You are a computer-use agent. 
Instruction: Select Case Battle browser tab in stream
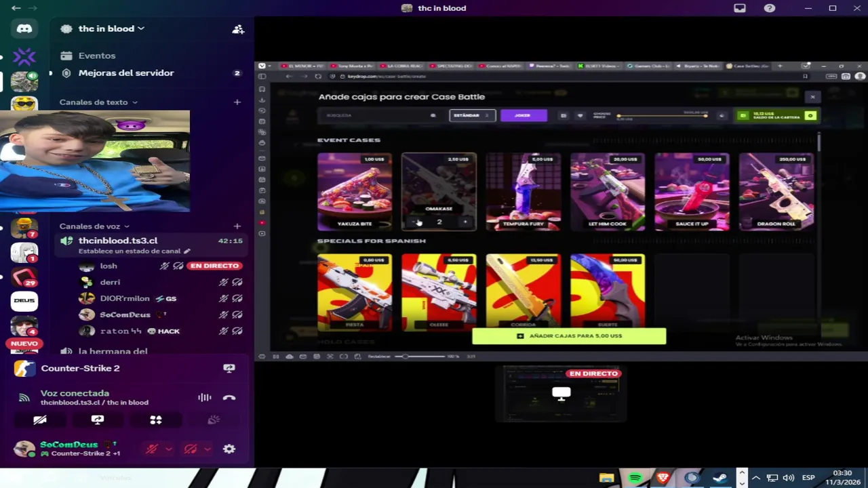[749, 66]
